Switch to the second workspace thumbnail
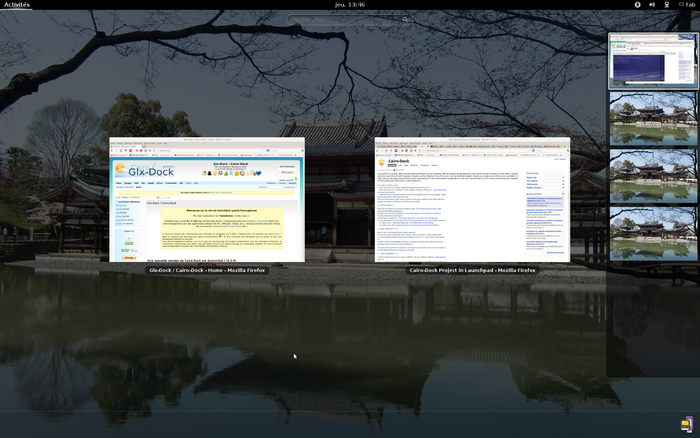Viewport: 700px width, 438px height. pyautogui.click(x=653, y=120)
